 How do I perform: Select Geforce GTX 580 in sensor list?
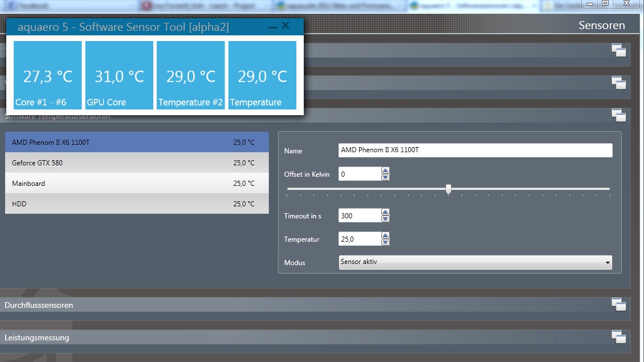click(x=136, y=163)
